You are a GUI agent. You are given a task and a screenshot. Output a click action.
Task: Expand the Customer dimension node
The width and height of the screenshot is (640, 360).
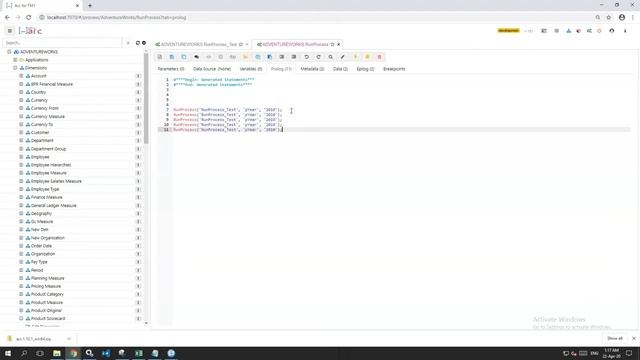pos(21,133)
